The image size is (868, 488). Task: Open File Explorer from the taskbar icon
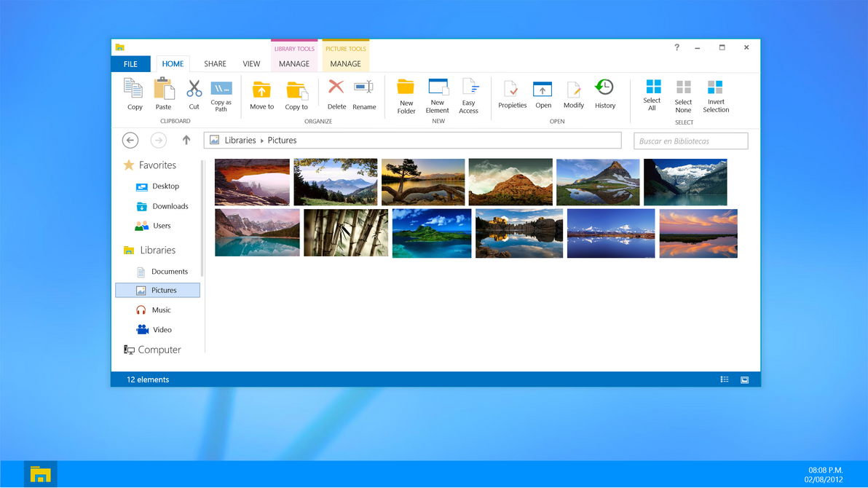40,473
